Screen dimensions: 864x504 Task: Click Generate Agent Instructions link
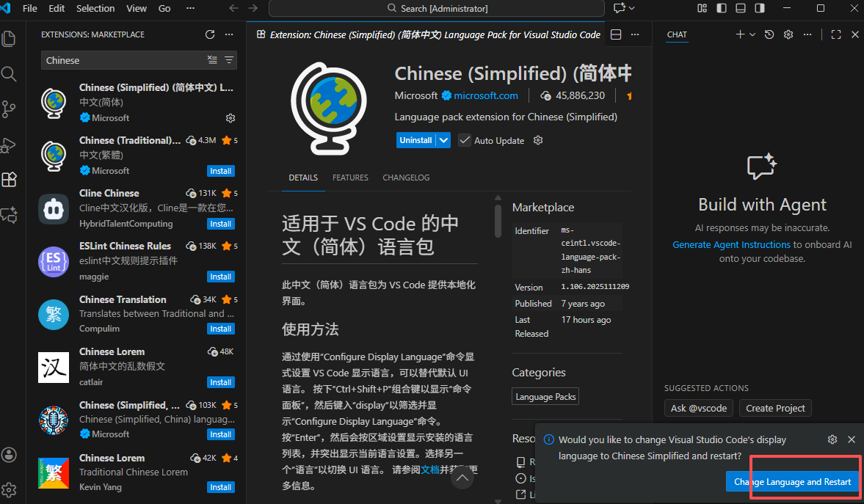click(x=731, y=244)
